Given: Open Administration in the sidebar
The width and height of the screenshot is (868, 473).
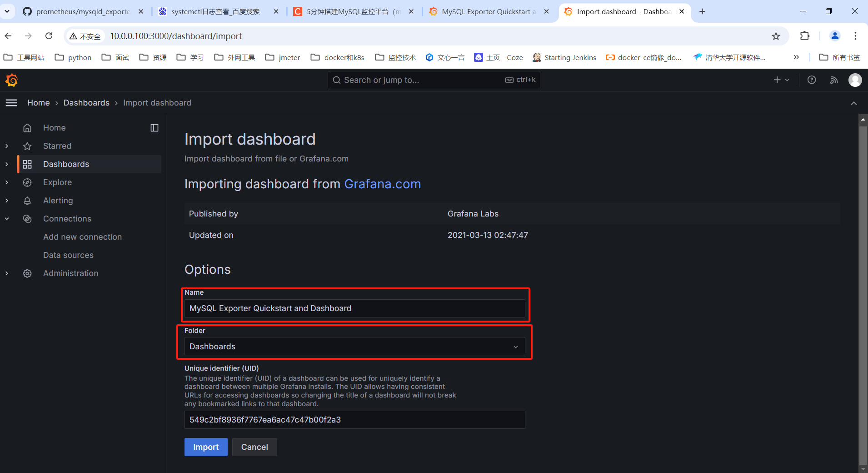Looking at the screenshot, I should [x=70, y=273].
